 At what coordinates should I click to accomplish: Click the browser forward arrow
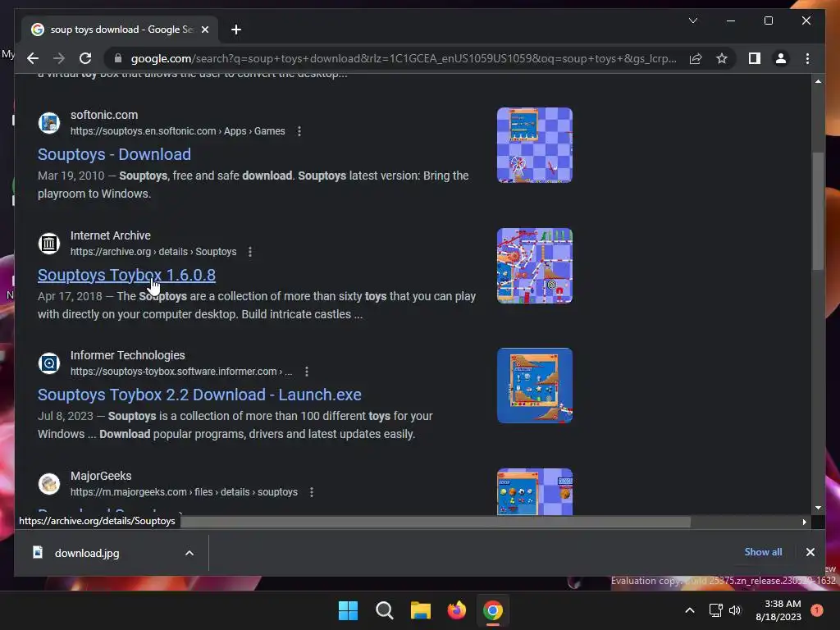pos(59,58)
